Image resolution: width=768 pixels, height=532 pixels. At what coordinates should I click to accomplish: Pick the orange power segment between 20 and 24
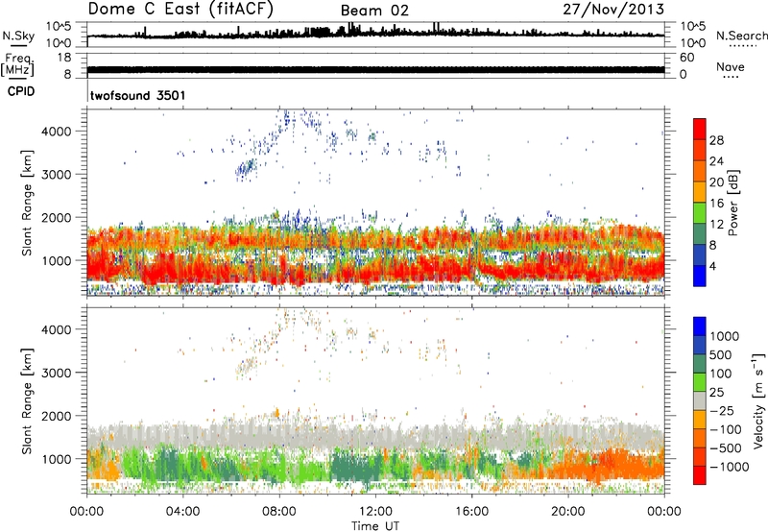point(700,171)
